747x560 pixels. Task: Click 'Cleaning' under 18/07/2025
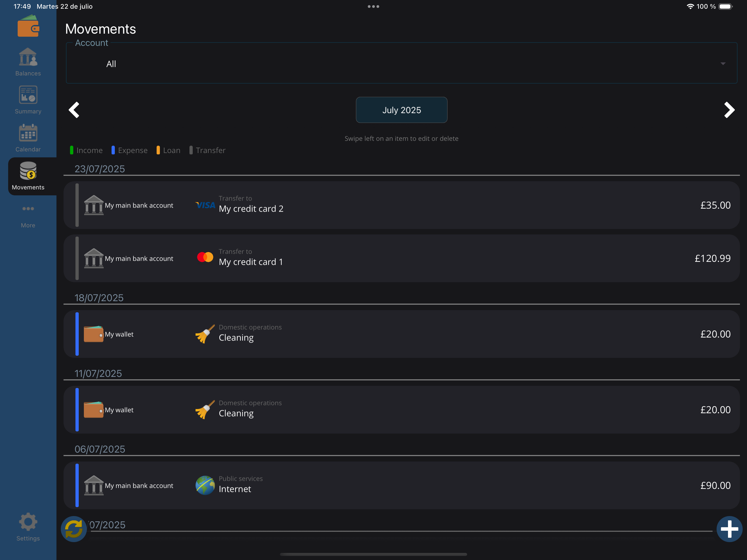click(x=236, y=338)
